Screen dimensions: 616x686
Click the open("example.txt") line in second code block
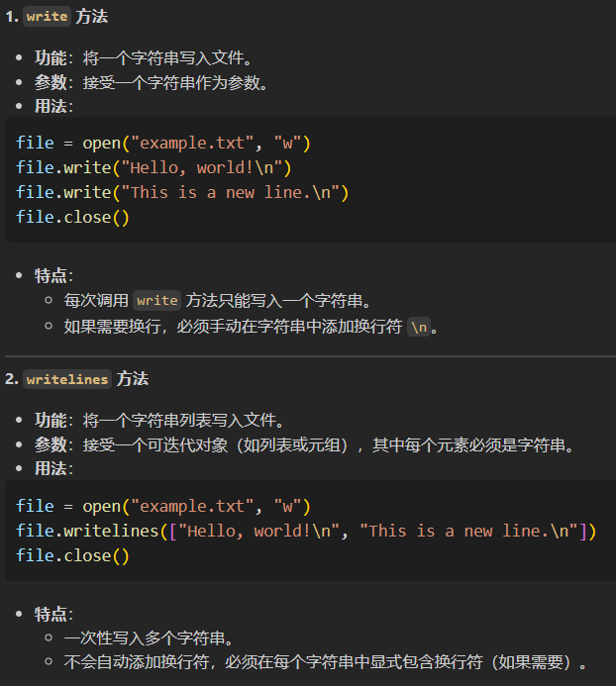[163, 507]
